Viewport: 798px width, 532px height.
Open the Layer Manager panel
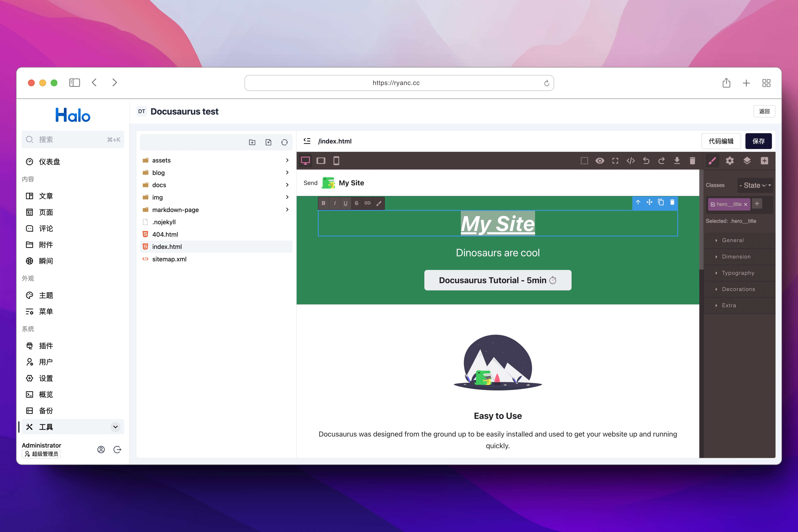[x=747, y=161]
